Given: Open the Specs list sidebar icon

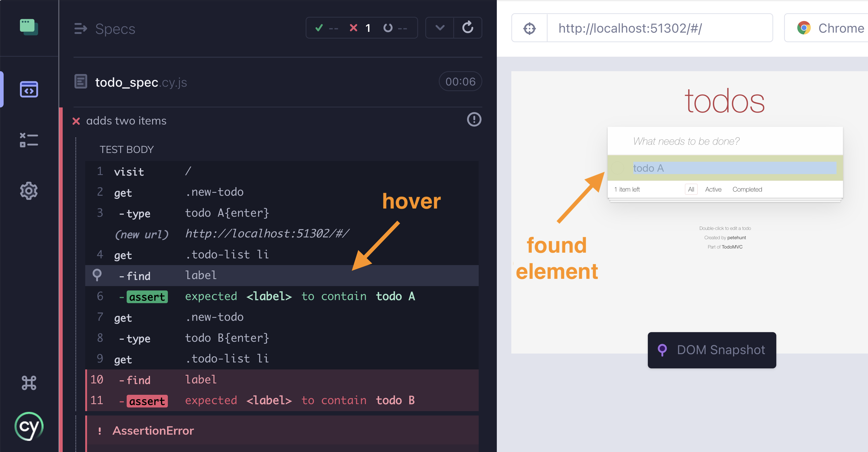Looking at the screenshot, I should (29, 89).
